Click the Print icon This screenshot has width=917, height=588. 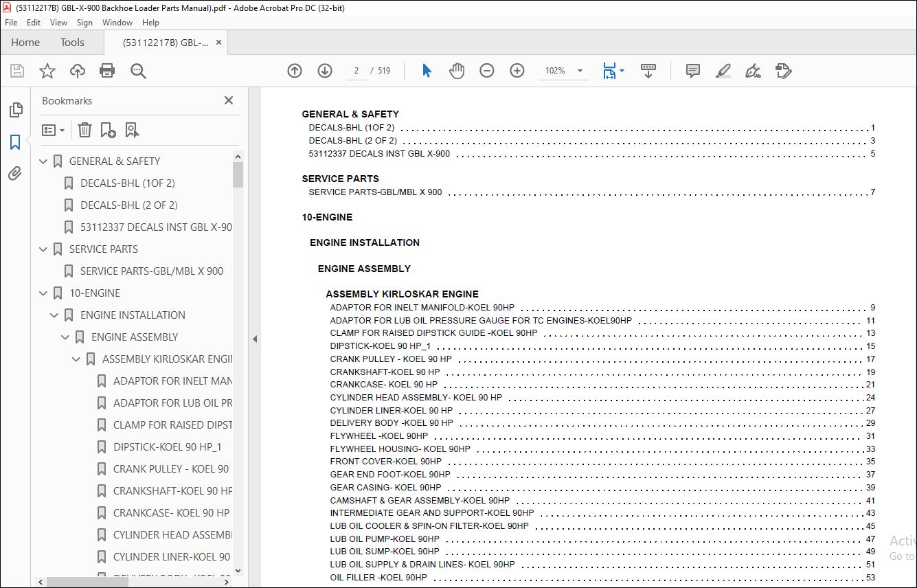pyautogui.click(x=107, y=71)
